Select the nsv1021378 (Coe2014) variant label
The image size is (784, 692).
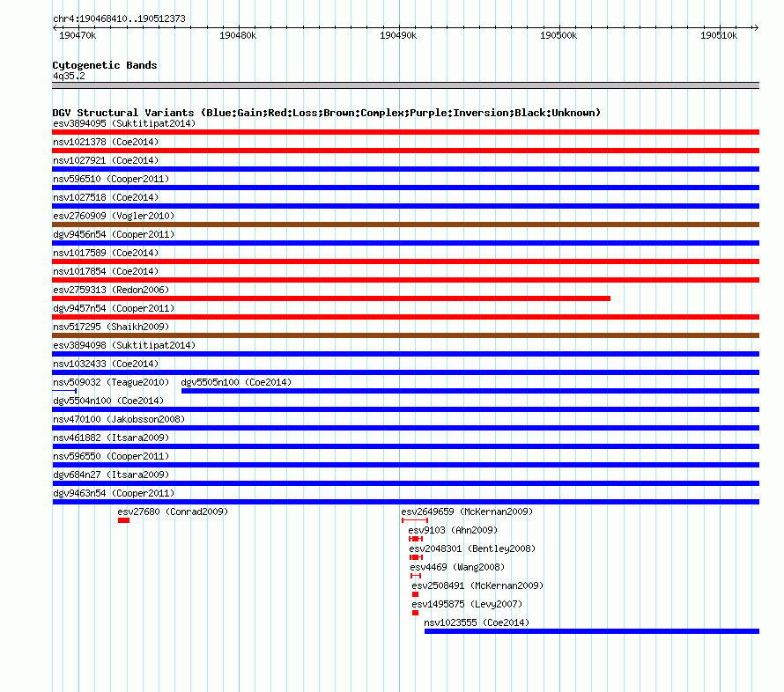click(x=106, y=142)
